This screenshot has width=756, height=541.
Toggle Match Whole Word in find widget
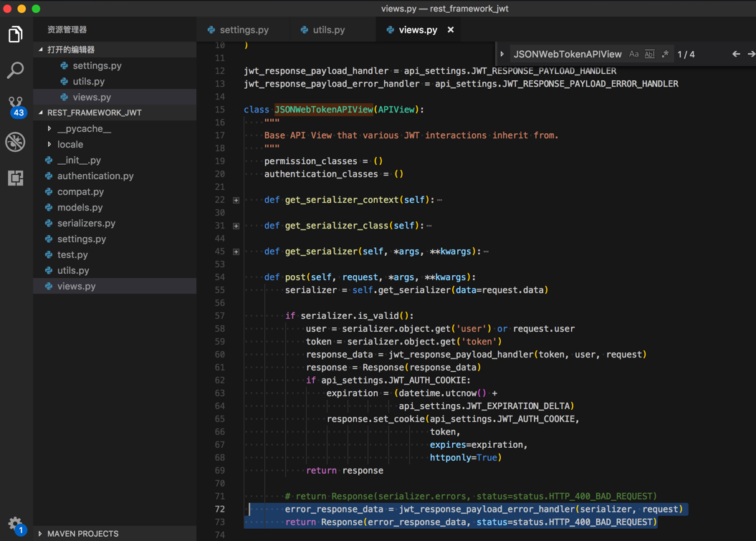[649, 54]
